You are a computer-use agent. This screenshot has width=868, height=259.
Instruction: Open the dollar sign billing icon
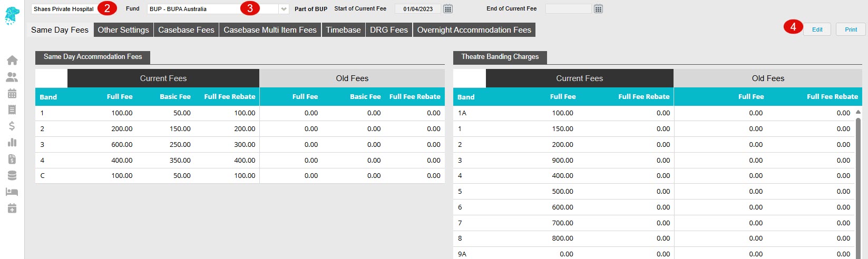12,126
